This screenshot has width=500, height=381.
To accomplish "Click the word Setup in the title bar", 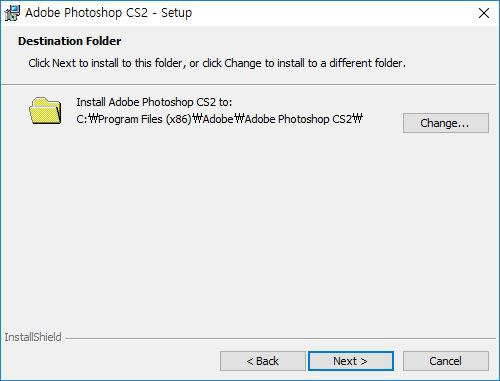I will (x=177, y=13).
